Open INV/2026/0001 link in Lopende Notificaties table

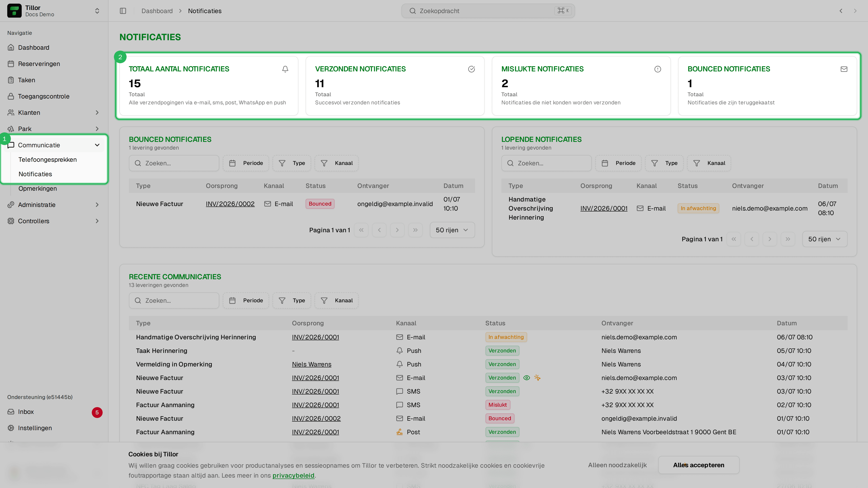604,209
